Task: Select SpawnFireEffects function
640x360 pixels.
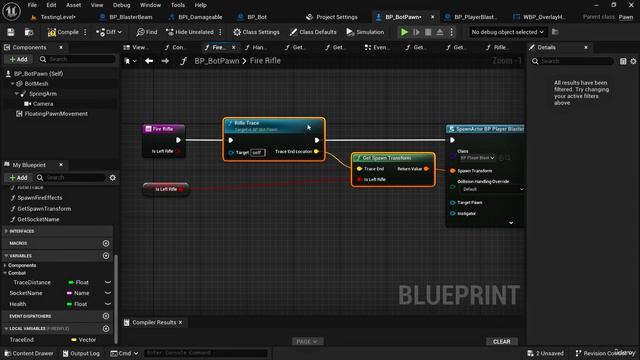Action: (40, 198)
